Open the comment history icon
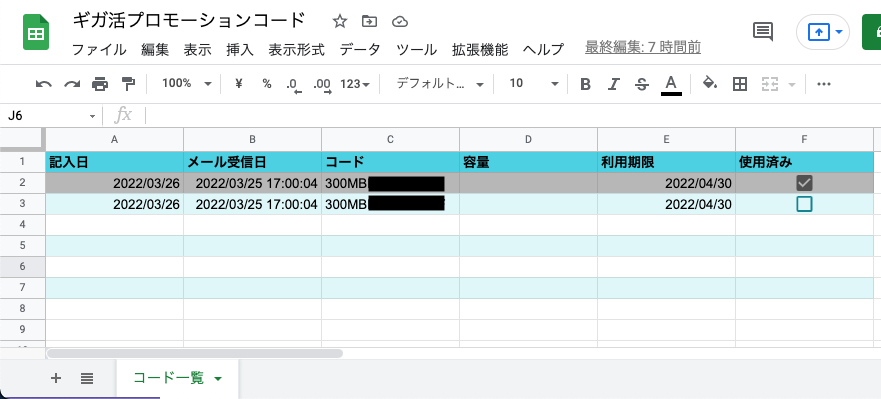 tap(762, 31)
